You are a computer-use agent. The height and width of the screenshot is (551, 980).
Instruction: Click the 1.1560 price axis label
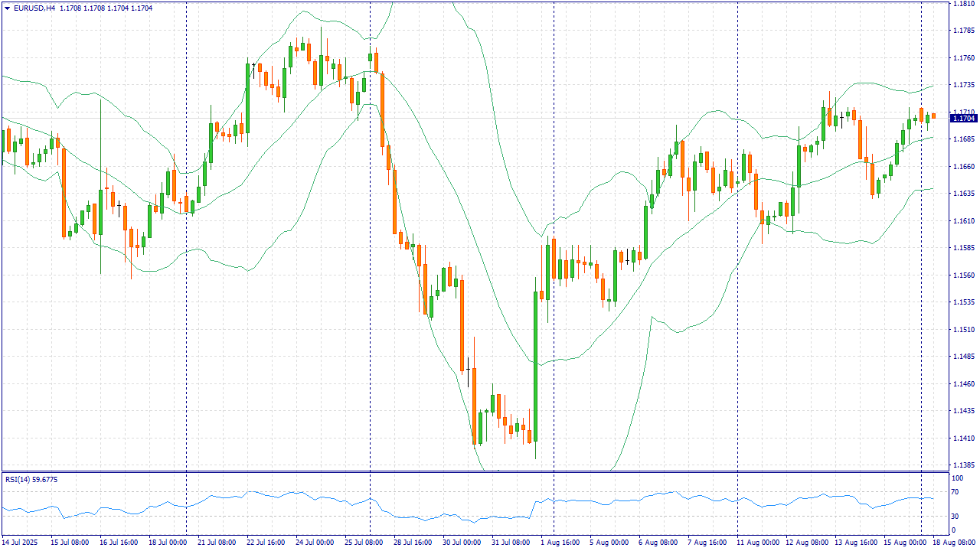(x=963, y=275)
